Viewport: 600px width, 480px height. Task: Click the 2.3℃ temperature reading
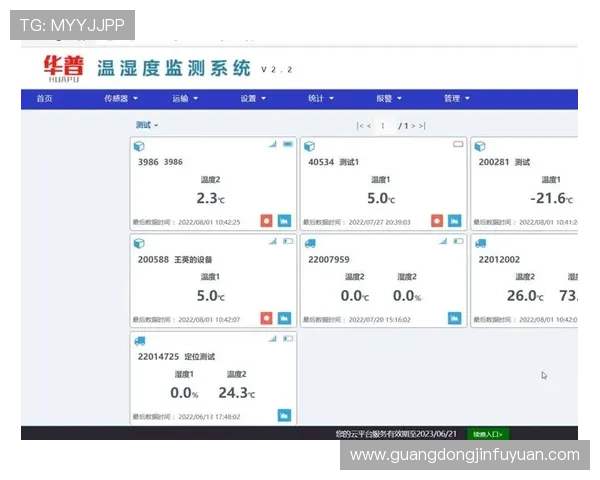pyautogui.click(x=210, y=198)
